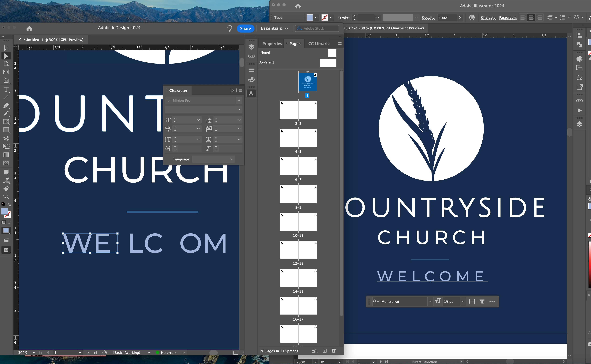Image resolution: width=591 pixels, height=364 pixels.
Task: Toggle formatting affects text (T) button
Action: click(x=9, y=222)
